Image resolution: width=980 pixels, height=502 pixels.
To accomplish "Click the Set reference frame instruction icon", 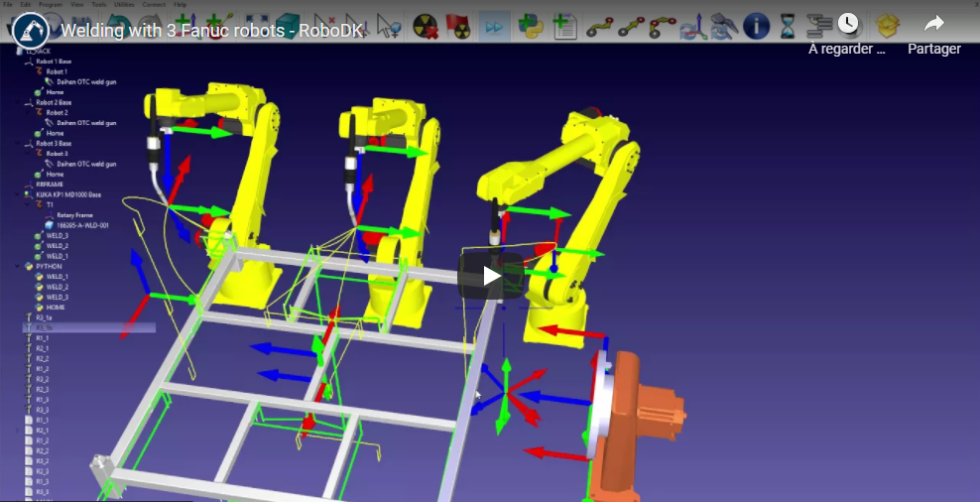I will (x=693, y=26).
